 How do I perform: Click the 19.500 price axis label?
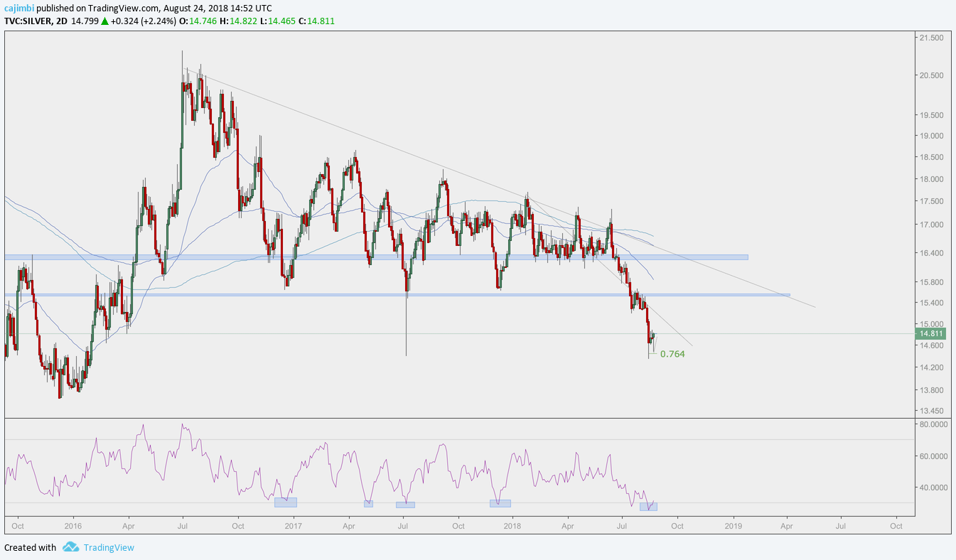click(x=931, y=115)
